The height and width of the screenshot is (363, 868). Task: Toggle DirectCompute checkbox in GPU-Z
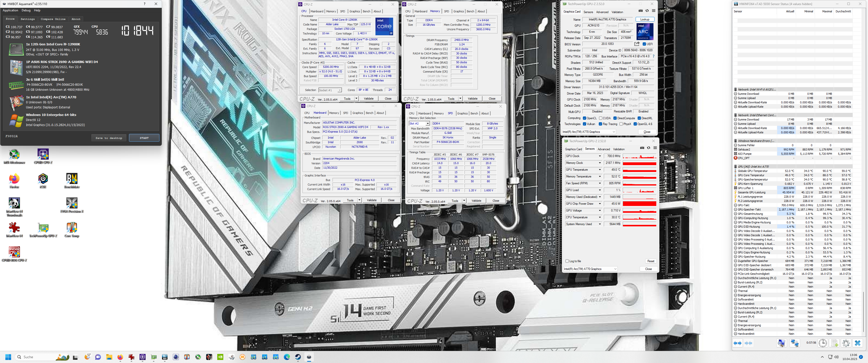pos(615,118)
